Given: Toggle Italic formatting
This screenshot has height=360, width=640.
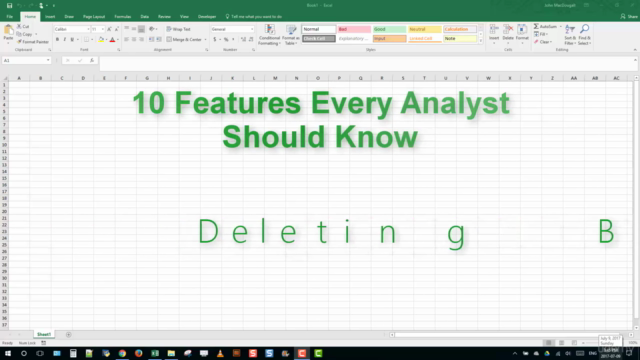Looking at the screenshot, I should click(x=64, y=40).
